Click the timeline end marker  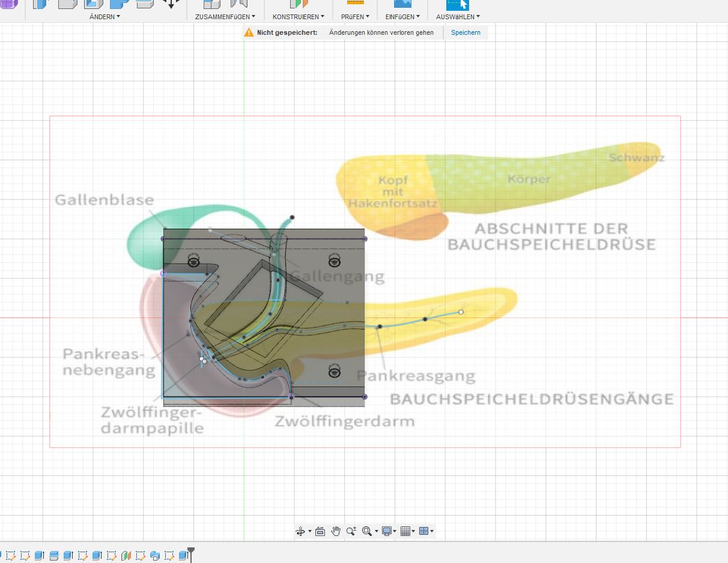point(191,553)
